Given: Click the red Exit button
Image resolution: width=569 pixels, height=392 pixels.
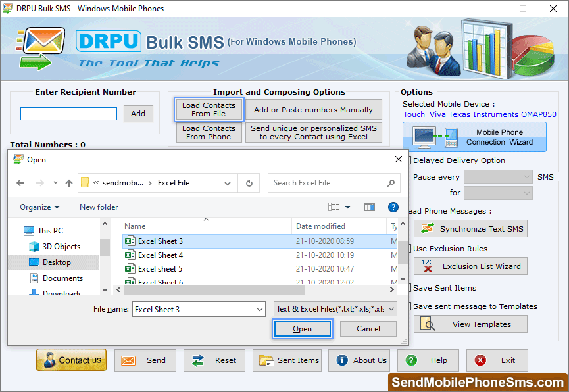Looking at the screenshot, I should [x=497, y=360].
